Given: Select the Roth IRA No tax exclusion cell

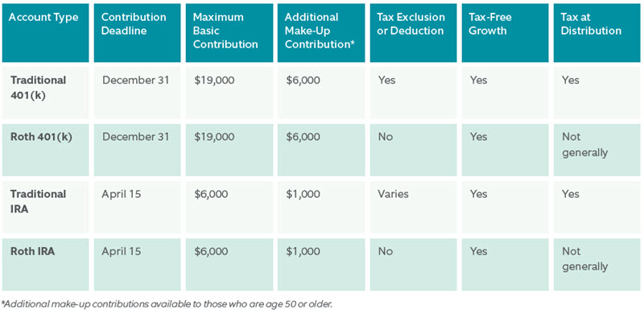Looking at the screenshot, I should [413, 265].
